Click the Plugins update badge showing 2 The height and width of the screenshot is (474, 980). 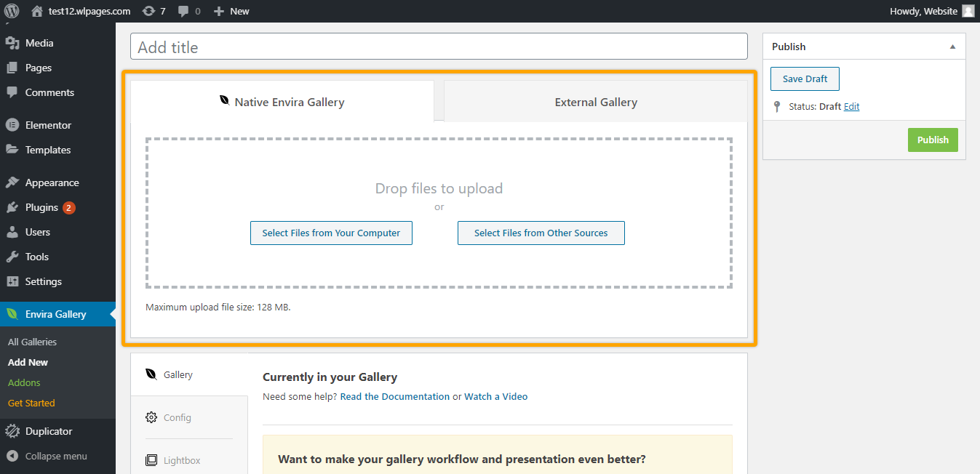pos(69,207)
